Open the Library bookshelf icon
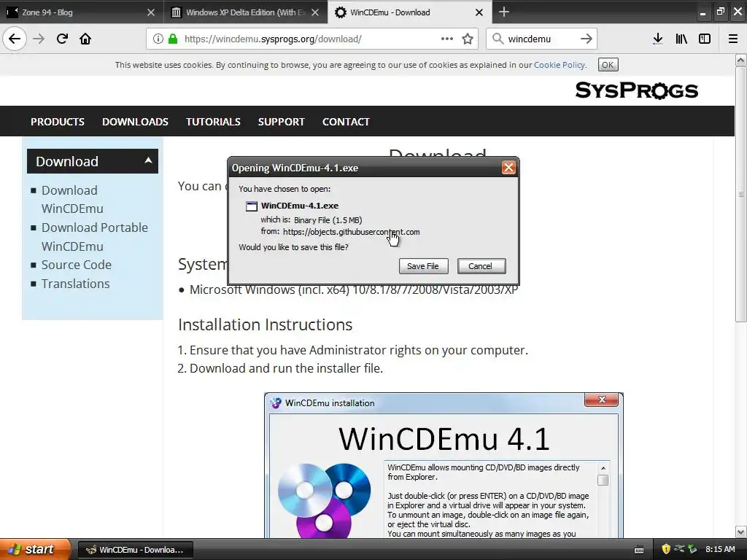Viewport: 747px width, 560px height. point(681,39)
